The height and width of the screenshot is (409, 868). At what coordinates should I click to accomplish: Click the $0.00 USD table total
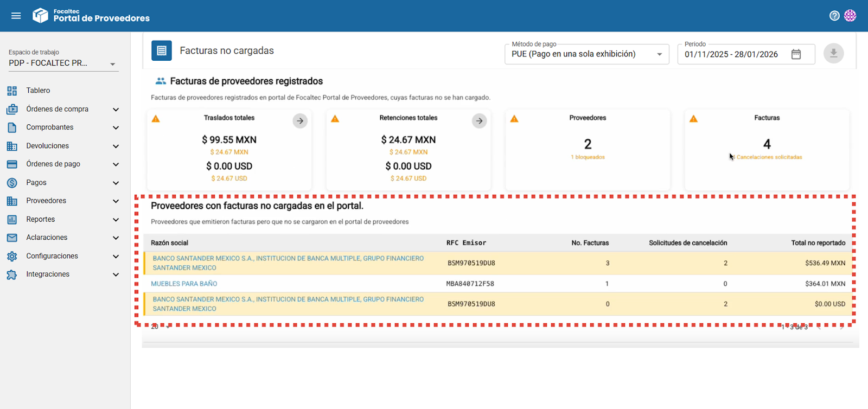[829, 304]
